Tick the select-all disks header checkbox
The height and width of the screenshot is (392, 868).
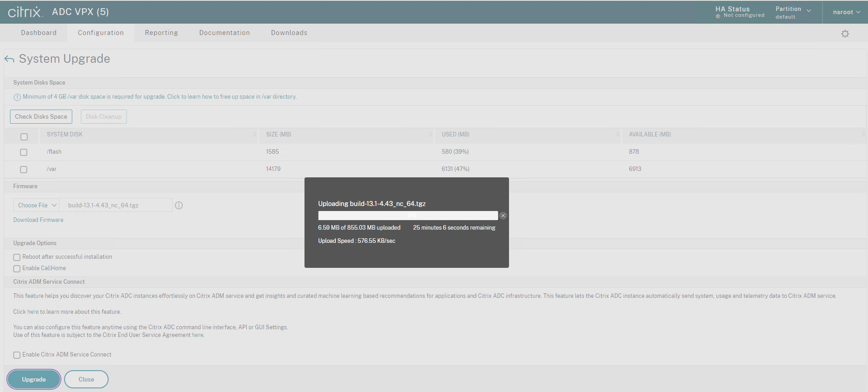24,137
